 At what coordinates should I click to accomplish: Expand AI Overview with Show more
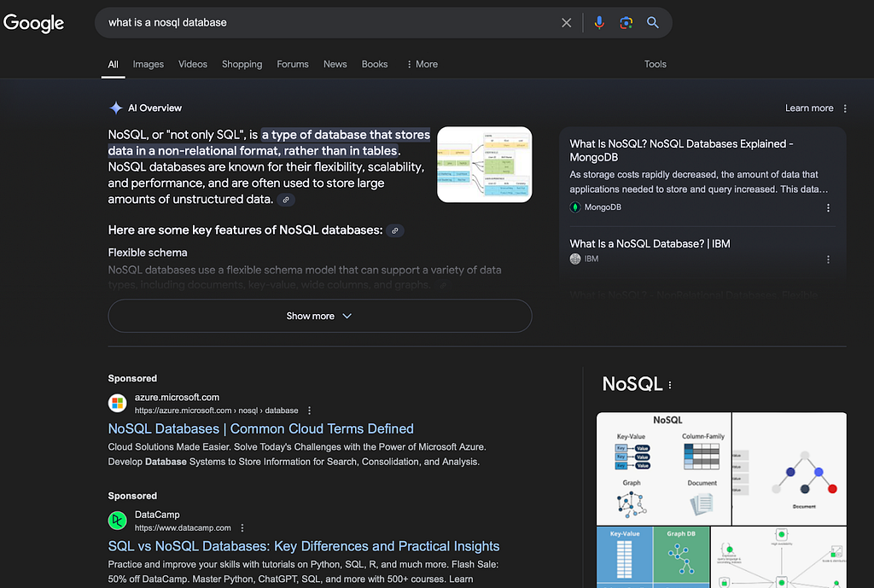(320, 316)
